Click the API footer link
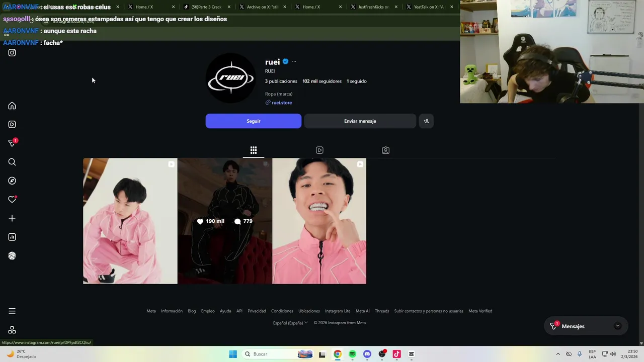 (239, 311)
